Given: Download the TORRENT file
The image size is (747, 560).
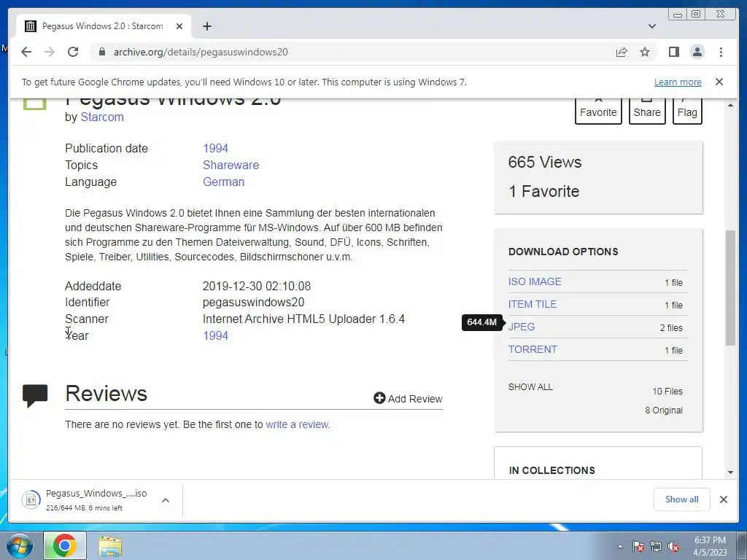Looking at the screenshot, I should click(533, 349).
